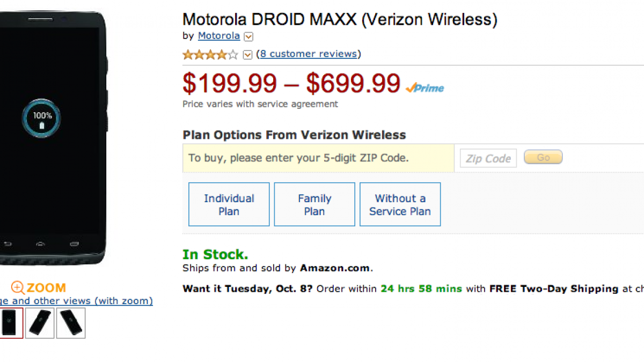Viewport: 644px width, 362px height.
Task: Open the Motorola brand link
Action: pos(218,36)
